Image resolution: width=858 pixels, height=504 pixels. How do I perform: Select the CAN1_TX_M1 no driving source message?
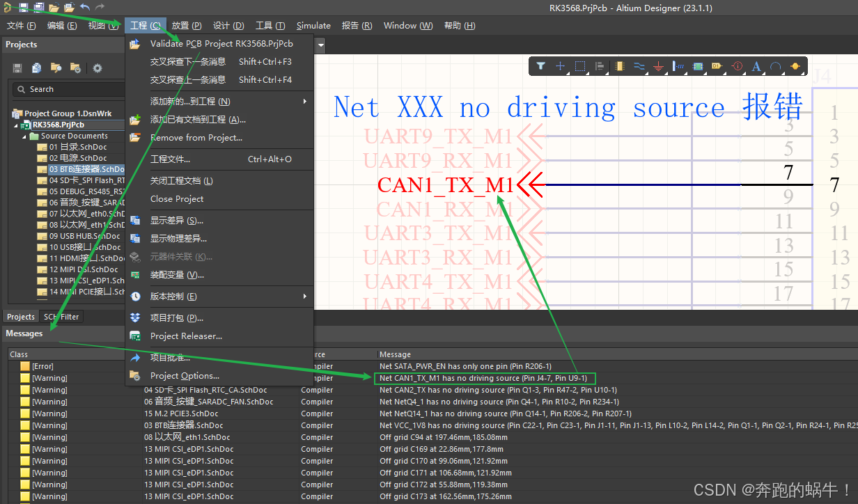pos(485,378)
